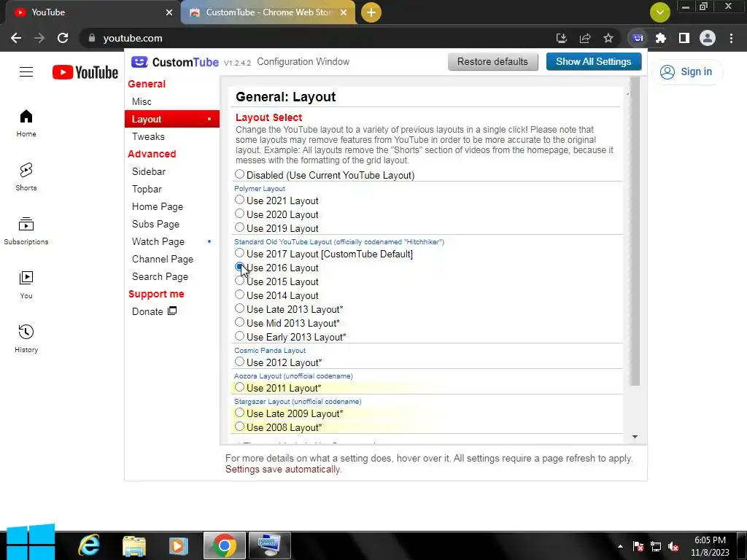Click the CustomTube extension toolbar icon
This screenshot has width=747, height=560.
click(x=638, y=38)
